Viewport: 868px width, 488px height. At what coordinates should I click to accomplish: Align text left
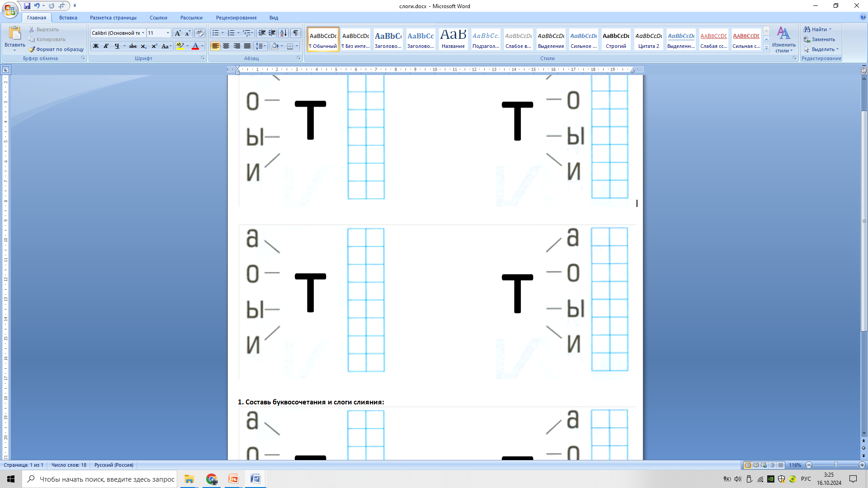pos(216,46)
